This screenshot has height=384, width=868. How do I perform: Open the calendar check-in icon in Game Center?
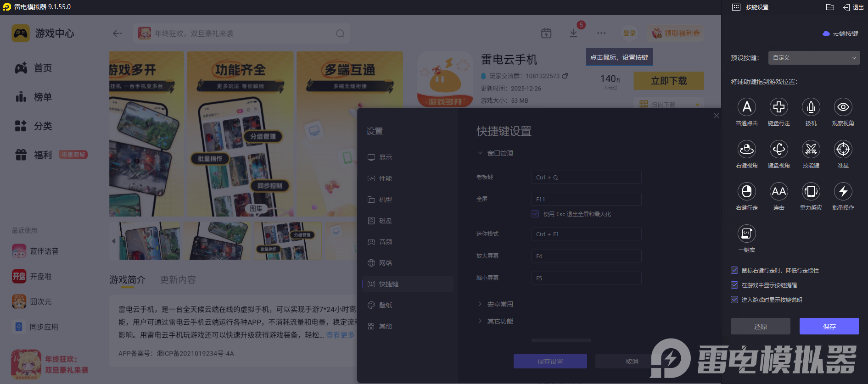pyautogui.click(x=546, y=33)
